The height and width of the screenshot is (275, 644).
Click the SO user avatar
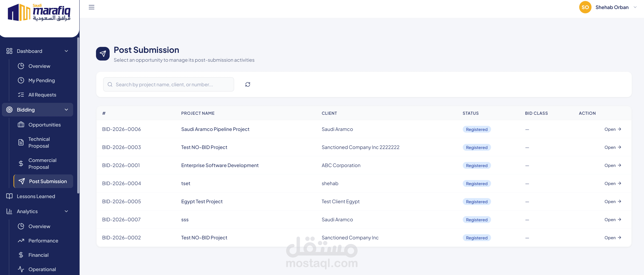click(585, 7)
